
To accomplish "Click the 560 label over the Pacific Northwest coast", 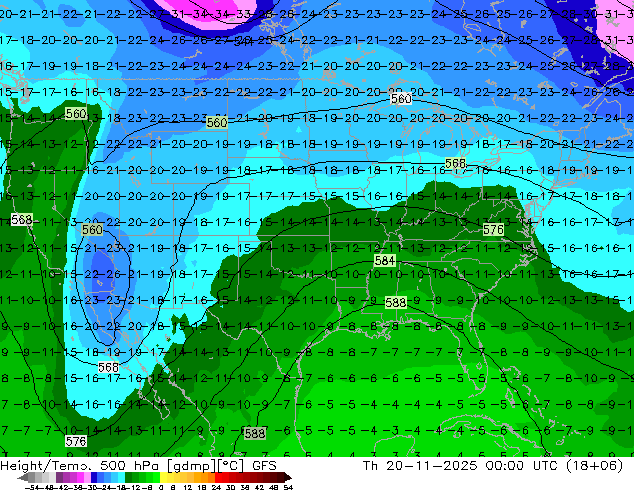I will [x=76, y=114].
